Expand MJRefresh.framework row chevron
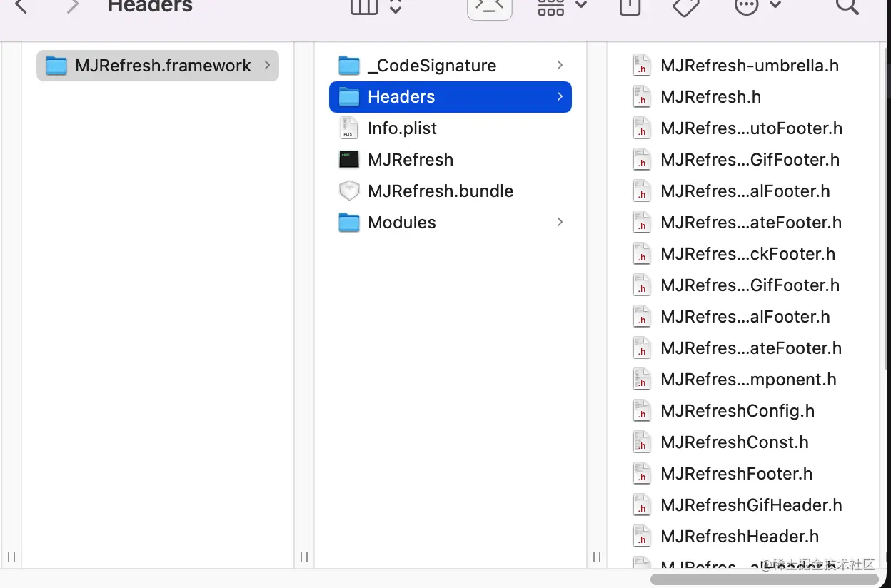 click(x=266, y=65)
